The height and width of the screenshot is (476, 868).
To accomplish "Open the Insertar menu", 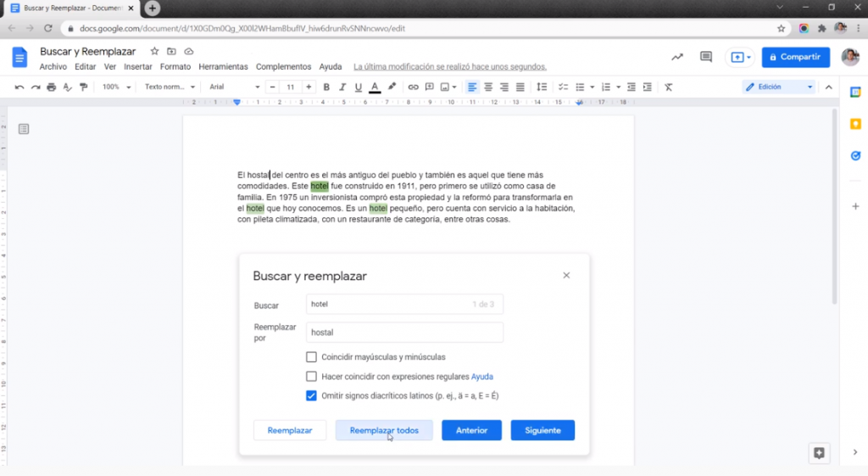I will point(138,67).
